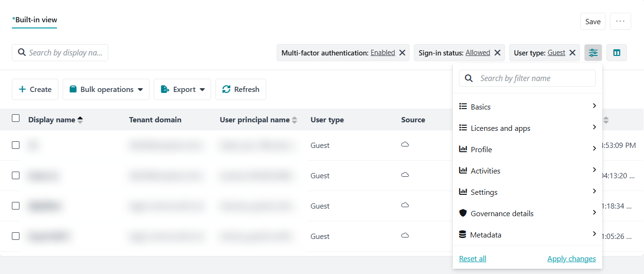Click the filter settings sliders icon
Viewport: 644px width, 274px height.
pos(593,53)
